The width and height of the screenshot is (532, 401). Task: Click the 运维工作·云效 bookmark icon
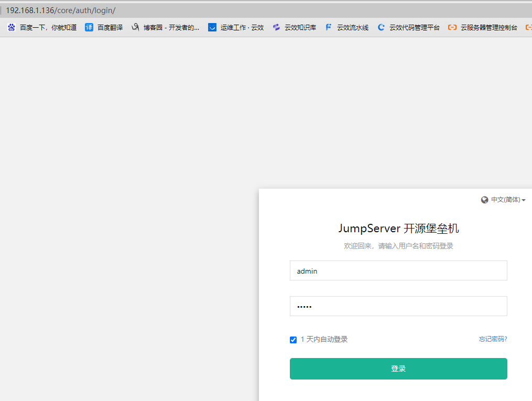point(212,27)
